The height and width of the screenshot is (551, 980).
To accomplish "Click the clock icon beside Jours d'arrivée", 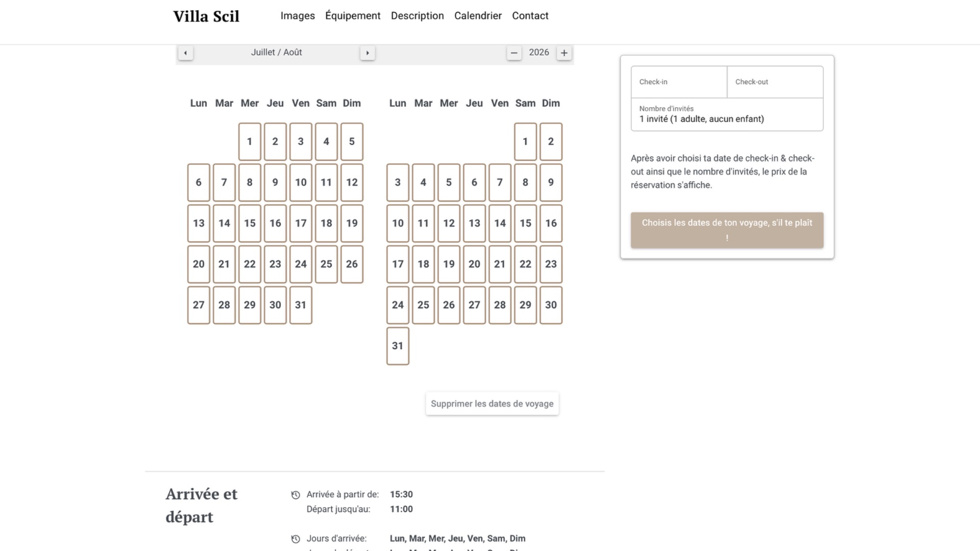I will pyautogui.click(x=296, y=539).
